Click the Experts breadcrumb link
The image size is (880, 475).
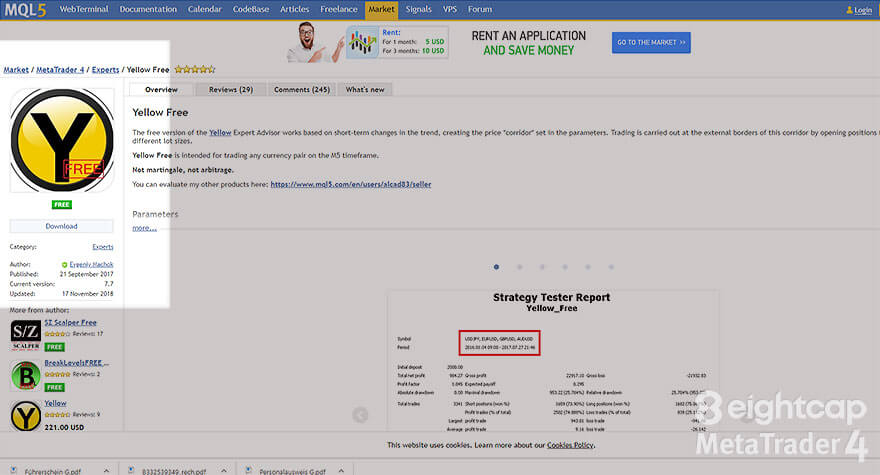pos(106,70)
